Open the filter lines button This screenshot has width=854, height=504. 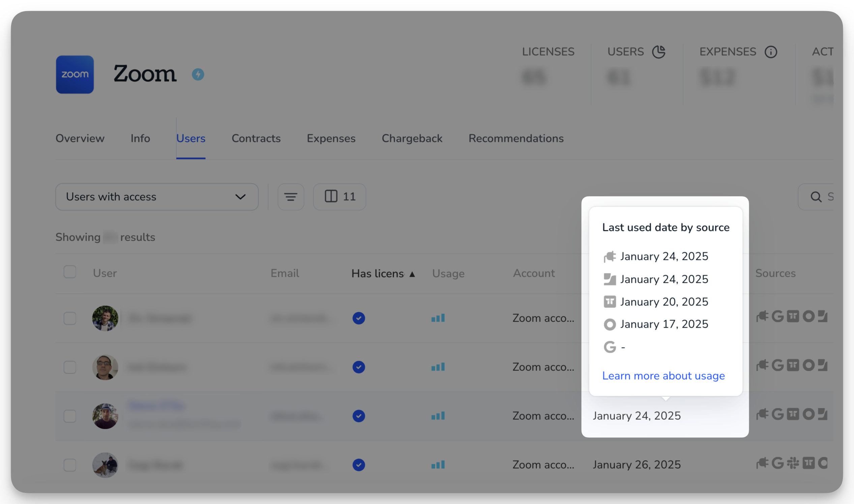tap(291, 197)
